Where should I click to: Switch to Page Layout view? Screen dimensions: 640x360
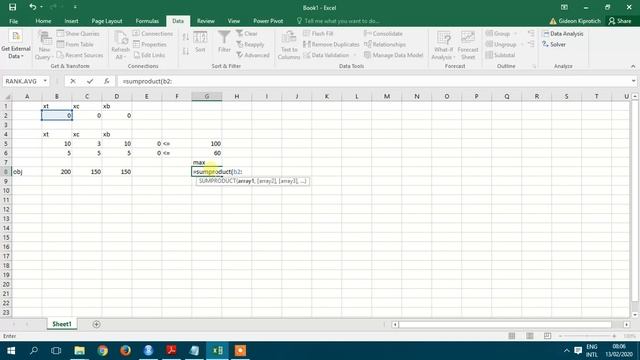coord(529,336)
